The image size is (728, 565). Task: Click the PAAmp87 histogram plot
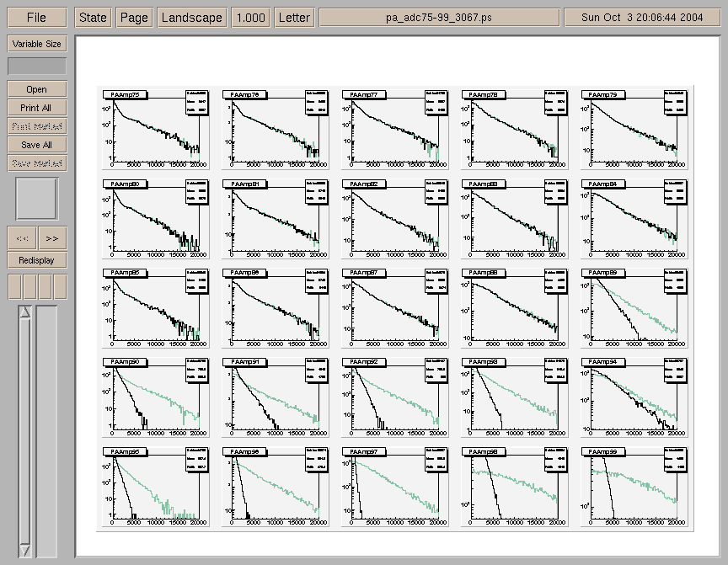[395, 308]
